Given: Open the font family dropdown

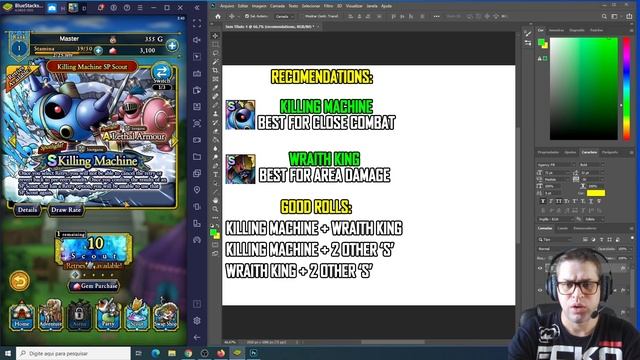Looking at the screenshot, I should (556, 165).
